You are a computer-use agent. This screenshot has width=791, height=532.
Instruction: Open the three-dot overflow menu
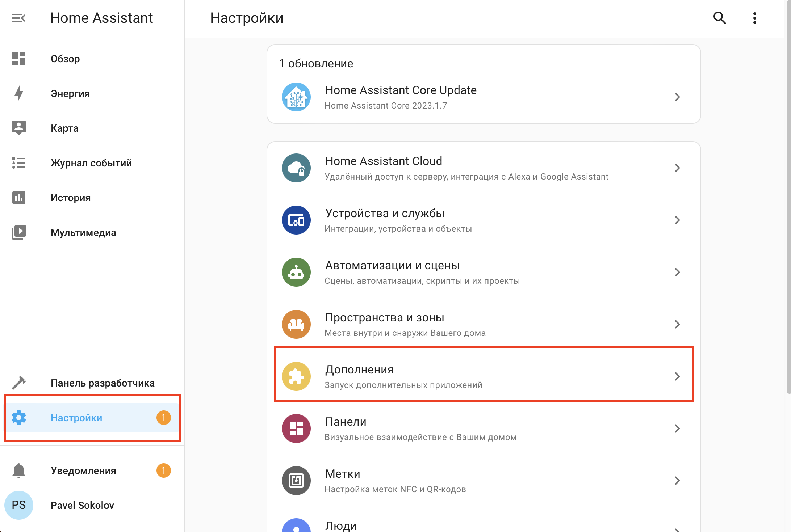[x=754, y=18]
